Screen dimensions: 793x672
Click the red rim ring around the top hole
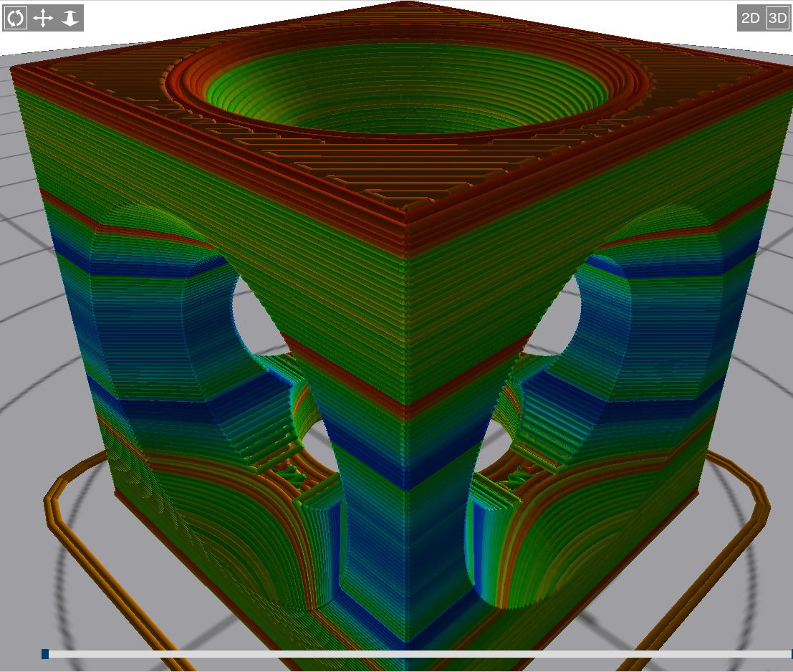[408, 133]
